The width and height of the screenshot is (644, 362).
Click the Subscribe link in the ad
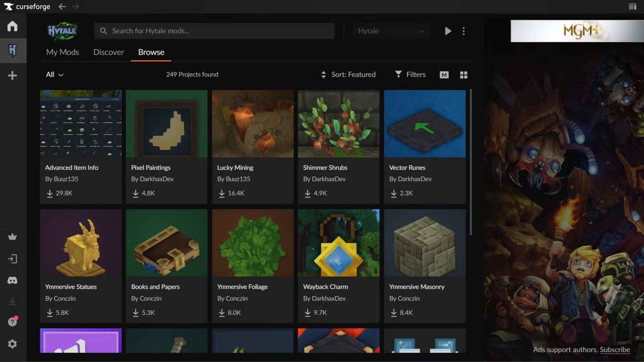click(615, 350)
